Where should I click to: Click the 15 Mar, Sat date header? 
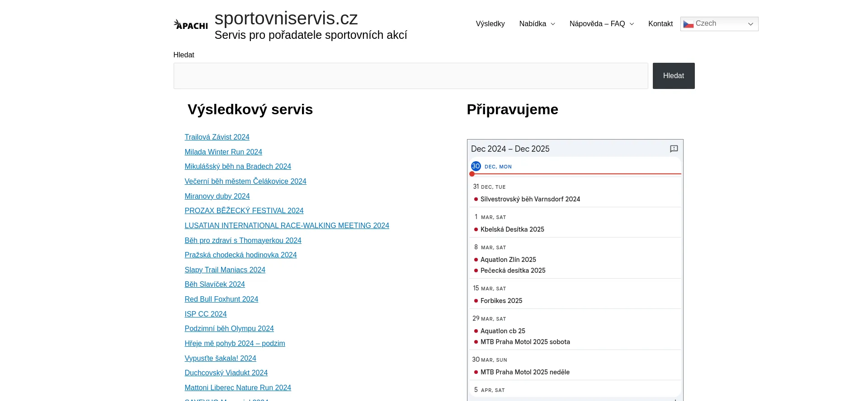[489, 288]
